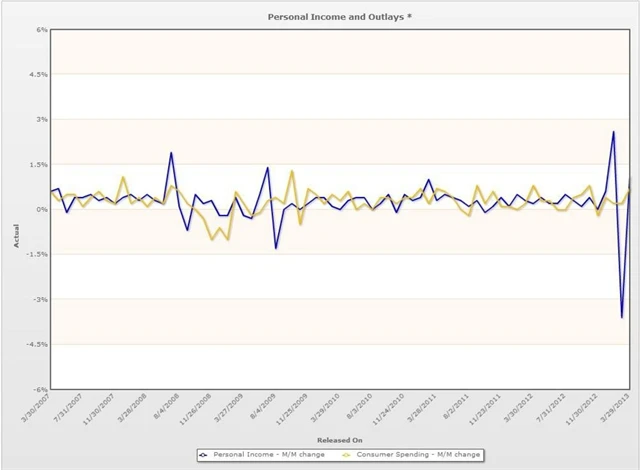The image size is (640, 470).
Task: Click the Personal Income low near -3.6%
Action: point(621,317)
